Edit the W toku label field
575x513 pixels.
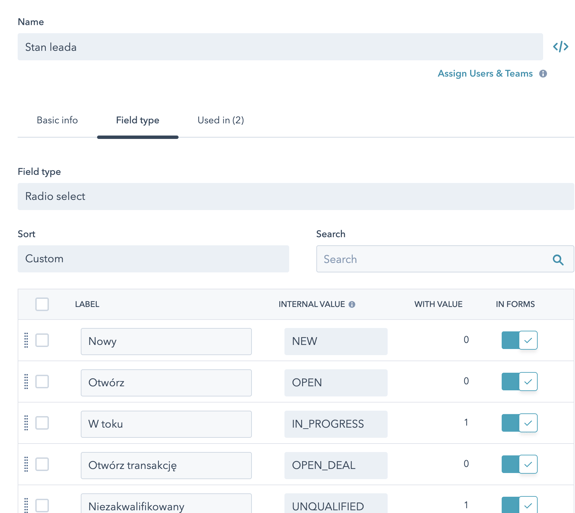coord(166,424)
